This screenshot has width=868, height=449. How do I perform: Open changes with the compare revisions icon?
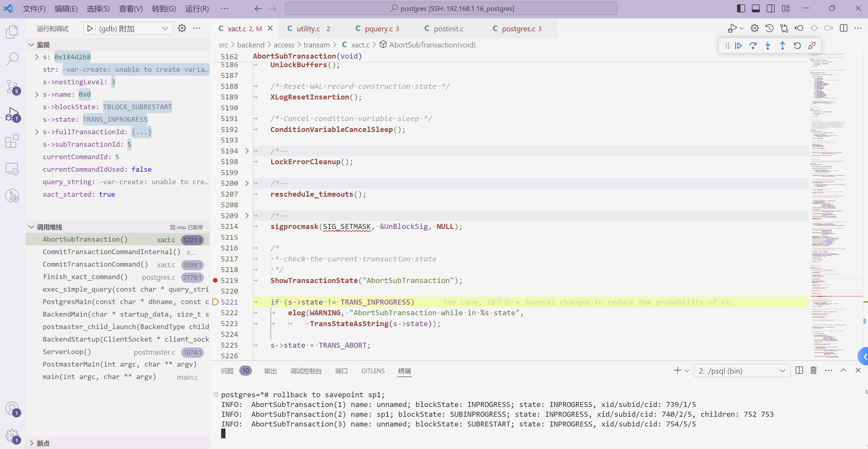click(x=784, y=28)
